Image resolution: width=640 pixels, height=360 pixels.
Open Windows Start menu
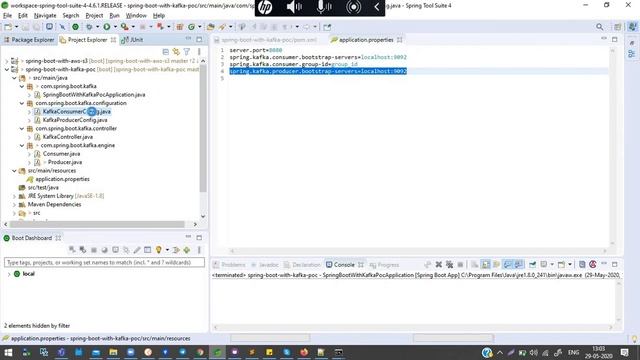click(8, 352)
